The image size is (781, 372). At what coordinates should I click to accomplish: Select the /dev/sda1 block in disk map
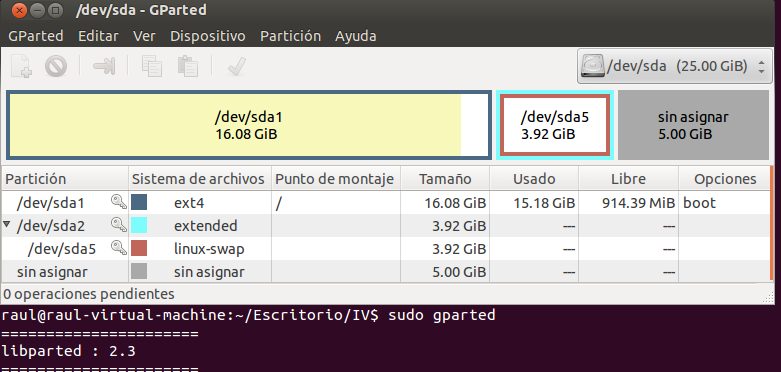pyautogui.click(x=249, y=125)
